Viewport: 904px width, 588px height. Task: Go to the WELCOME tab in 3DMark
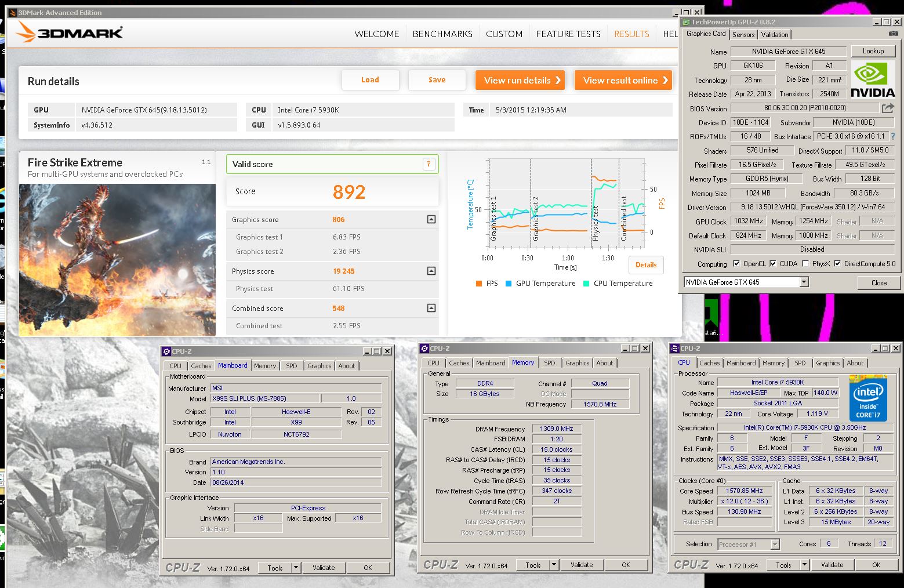[377, 34]
